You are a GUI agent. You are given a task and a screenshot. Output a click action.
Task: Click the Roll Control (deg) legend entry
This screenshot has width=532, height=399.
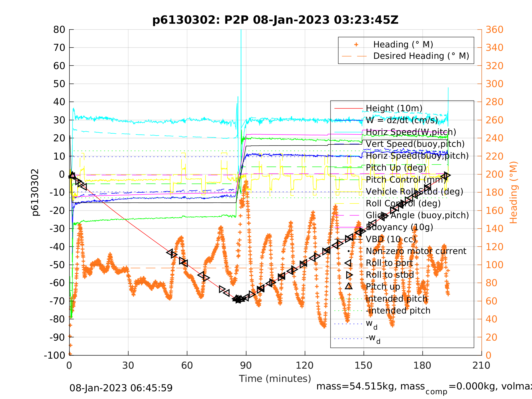(403, 203)
